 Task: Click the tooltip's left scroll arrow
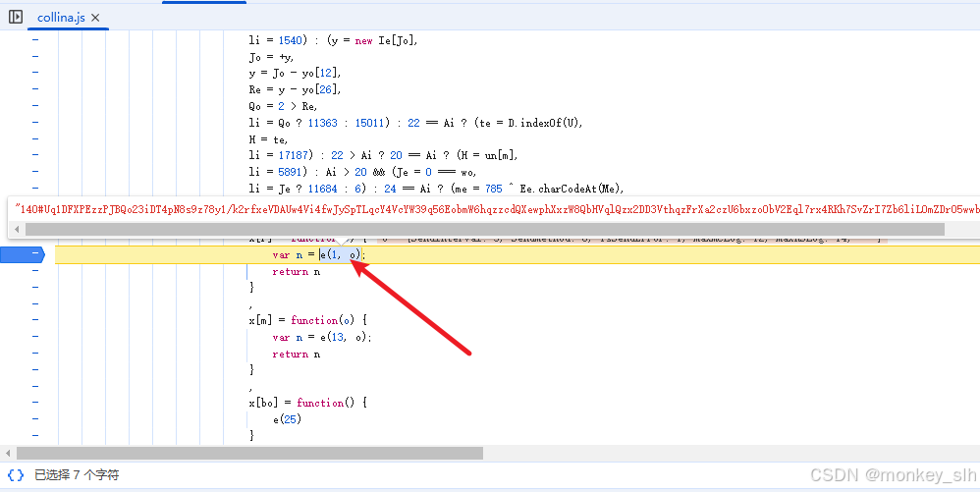pyautogui.click(x=17, y=230)
